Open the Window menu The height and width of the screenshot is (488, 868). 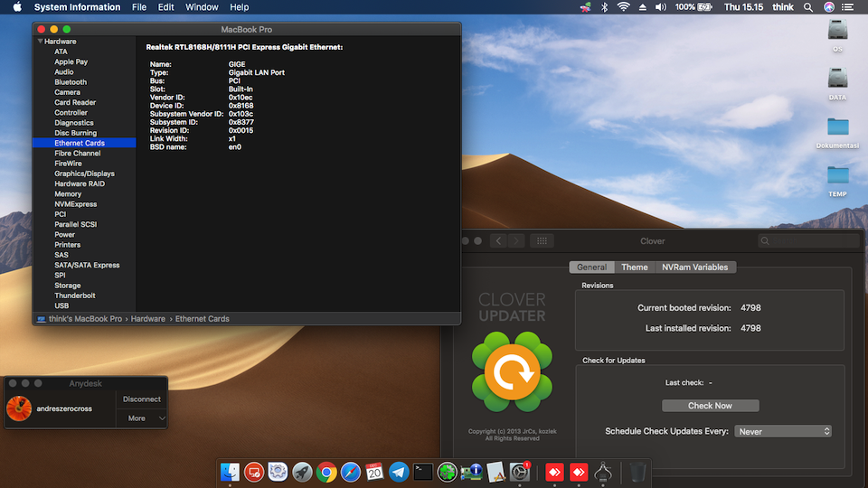click(202, 7)
